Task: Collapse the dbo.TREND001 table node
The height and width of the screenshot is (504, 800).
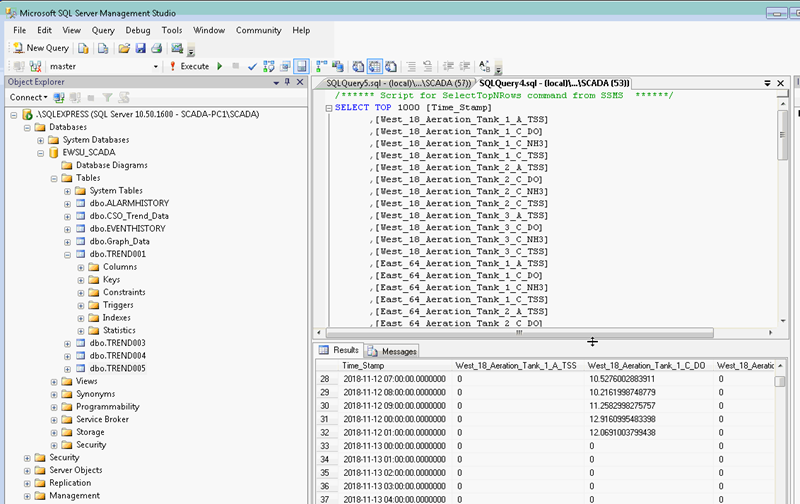Action: click(x=67, y=255)
